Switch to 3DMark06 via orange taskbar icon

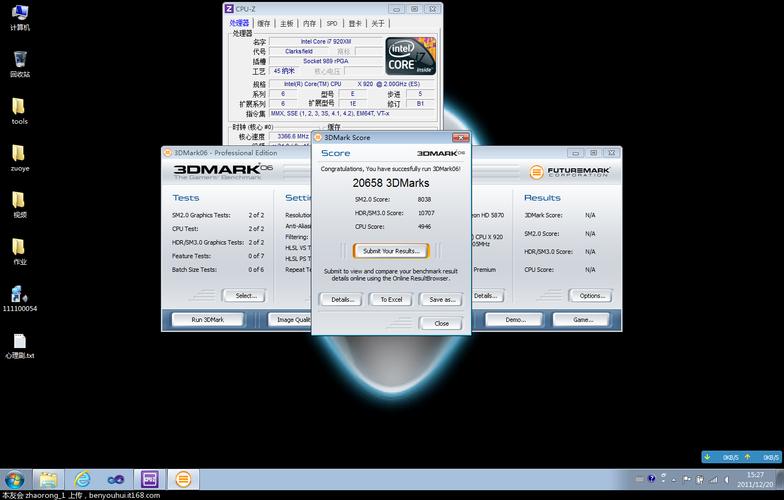click(184, 480)
